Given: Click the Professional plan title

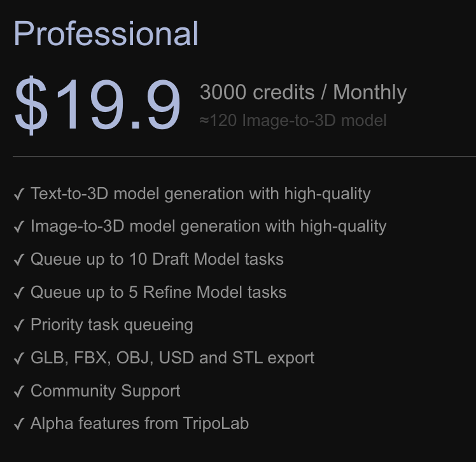Looking at the screenshot, I should [x=106, y=33].
